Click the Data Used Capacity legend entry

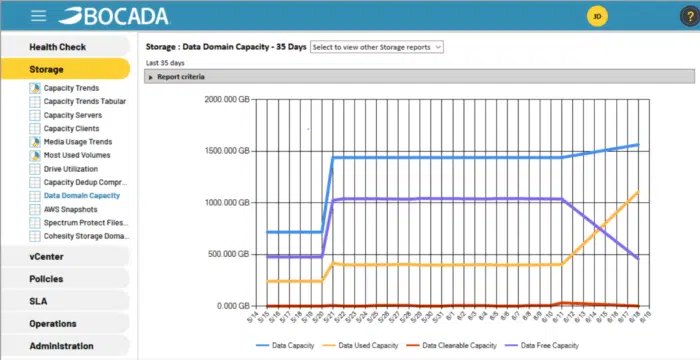click(361, 346)
